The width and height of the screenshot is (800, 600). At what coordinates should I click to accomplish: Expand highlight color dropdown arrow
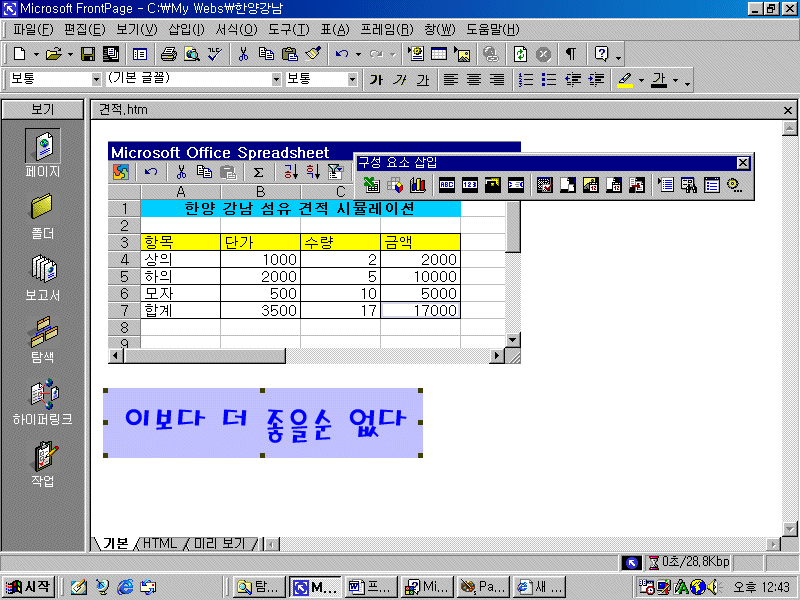[x=641, y=80]
